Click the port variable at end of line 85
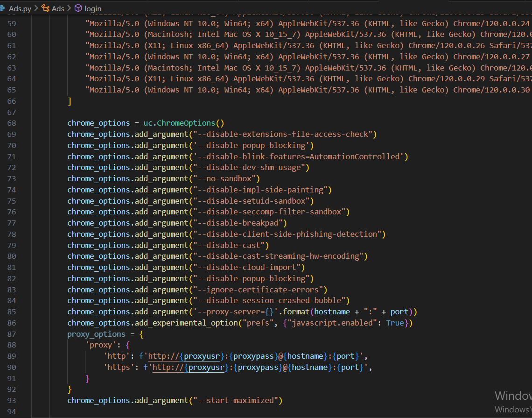Screen dimensions: 532x418 (399, 312)
